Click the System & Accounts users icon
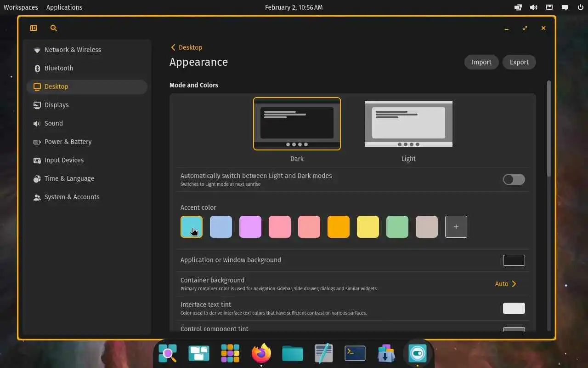The image size is (588, 368). [x=37, y=197]
